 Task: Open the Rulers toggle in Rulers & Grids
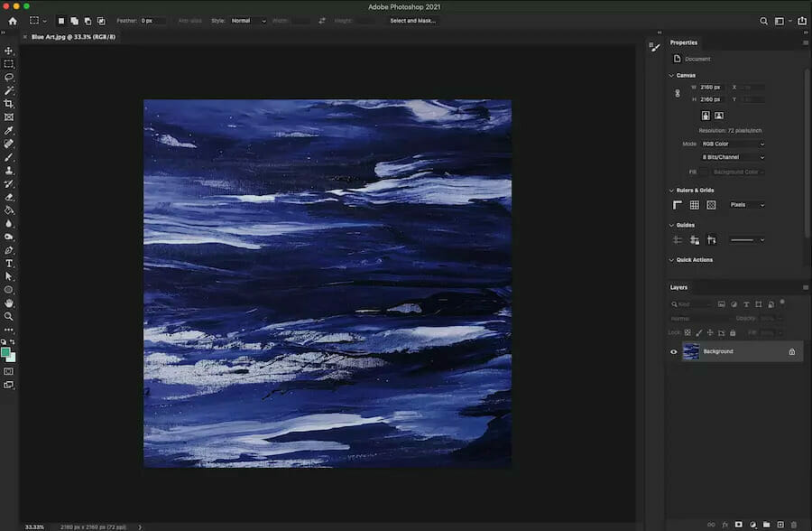point(677,205)
